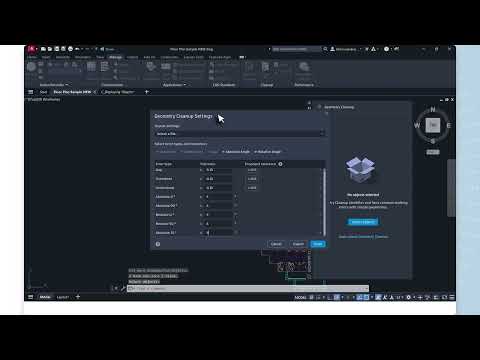
Task: Click the Export button in the dialog
Action: pos(298,244)
